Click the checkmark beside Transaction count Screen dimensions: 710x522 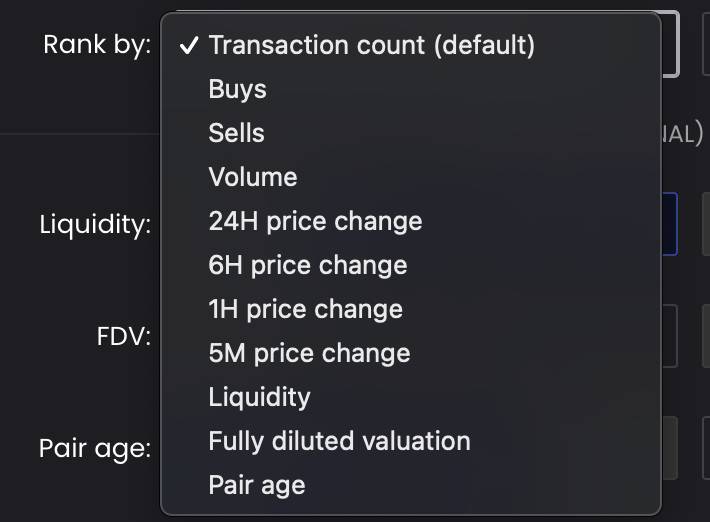point(189,45)
